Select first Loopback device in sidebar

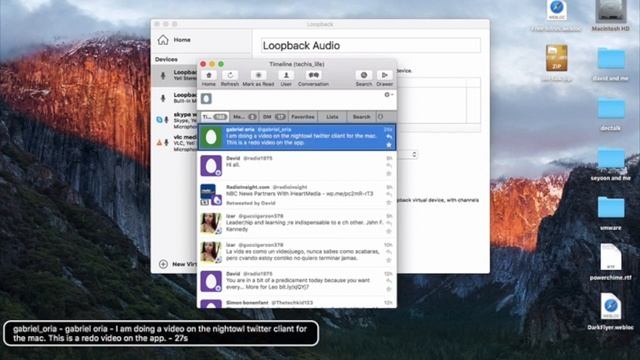tap(175, 76)
